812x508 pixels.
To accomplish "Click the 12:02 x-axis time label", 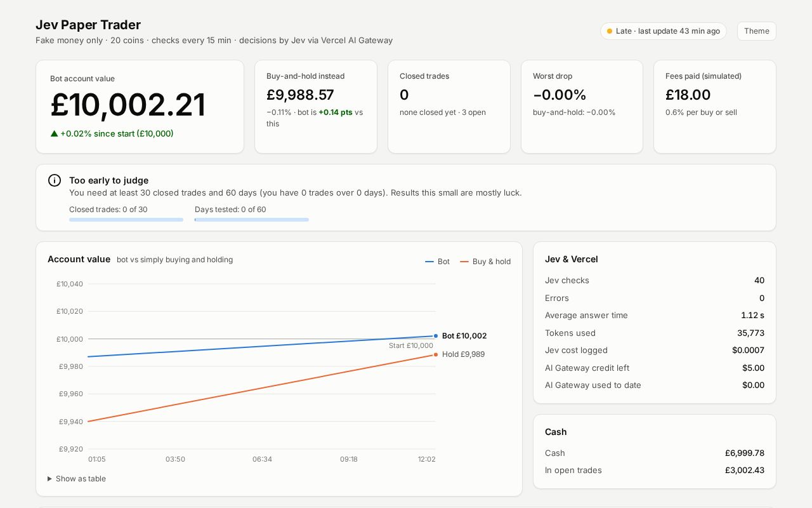I will pyautogui.click(x=426, y=459).
